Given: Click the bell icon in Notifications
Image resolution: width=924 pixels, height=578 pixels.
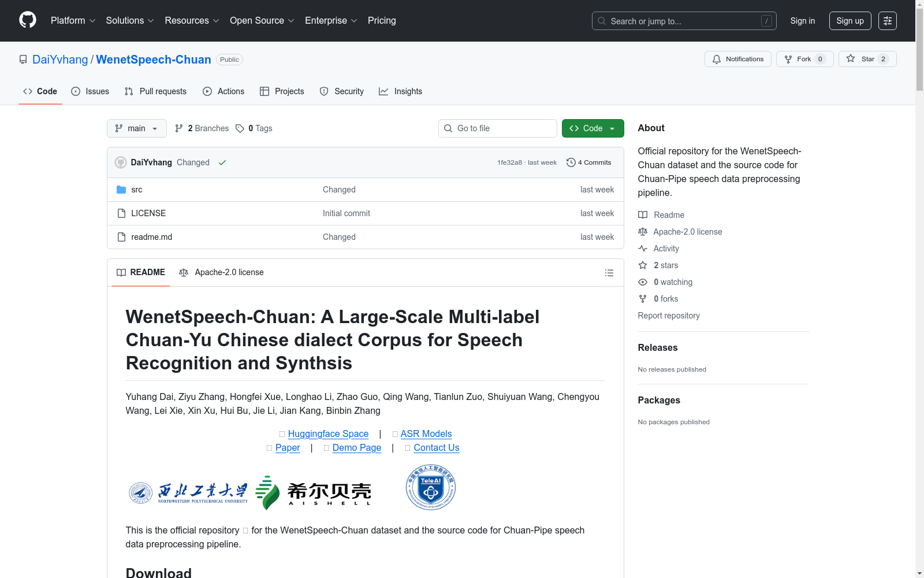Looking at the screenshot, I should [x=717, y=59].
